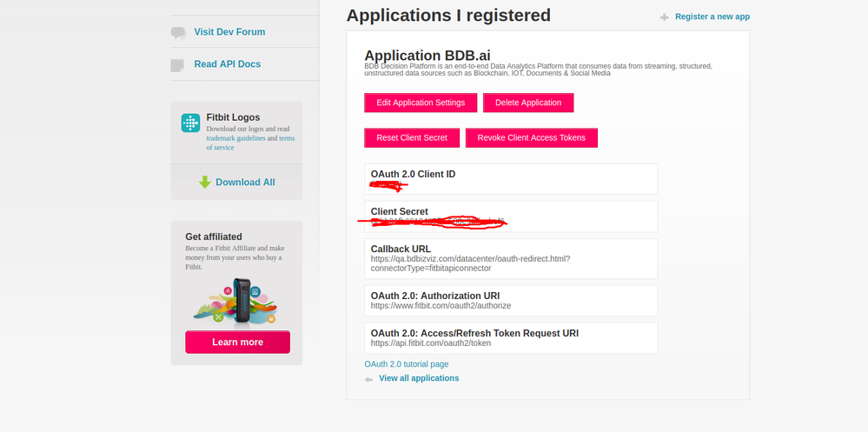Click the document icon beside Read API Docs
Screen dimensions: 868x432
click(x=177, y=65)
